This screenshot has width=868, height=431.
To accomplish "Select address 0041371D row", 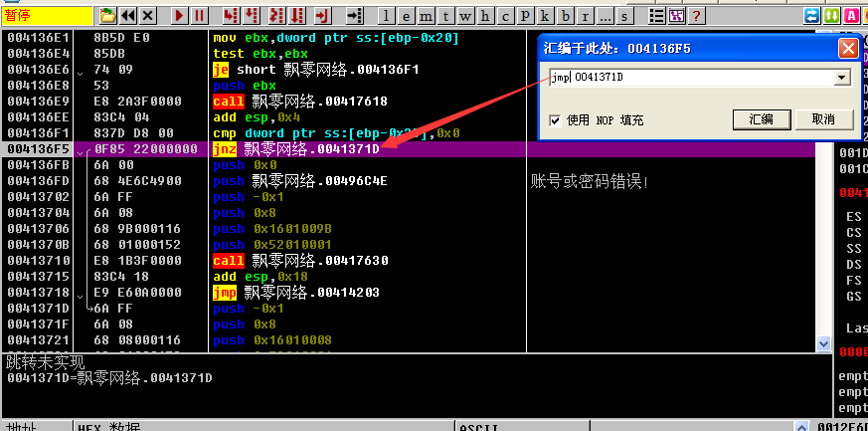I will 38,308.
